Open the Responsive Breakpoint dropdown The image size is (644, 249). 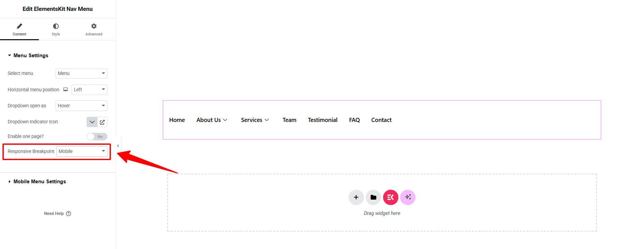82,151
